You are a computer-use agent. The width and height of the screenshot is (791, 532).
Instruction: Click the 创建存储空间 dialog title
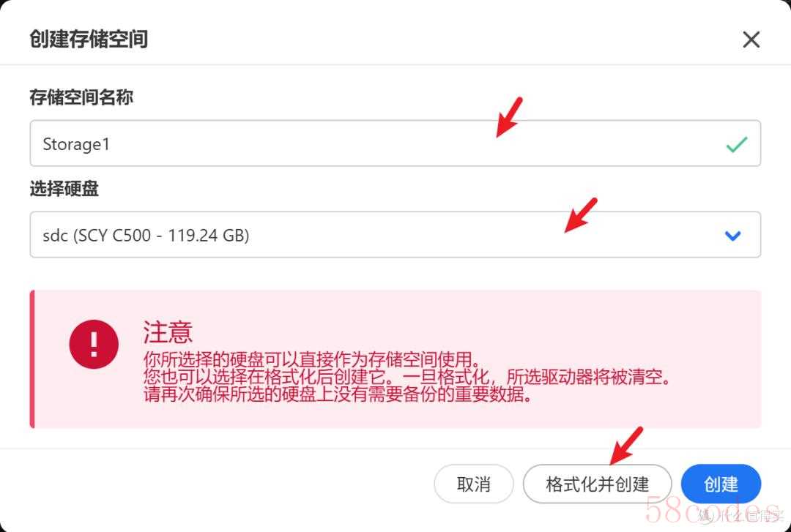(89, 40)
